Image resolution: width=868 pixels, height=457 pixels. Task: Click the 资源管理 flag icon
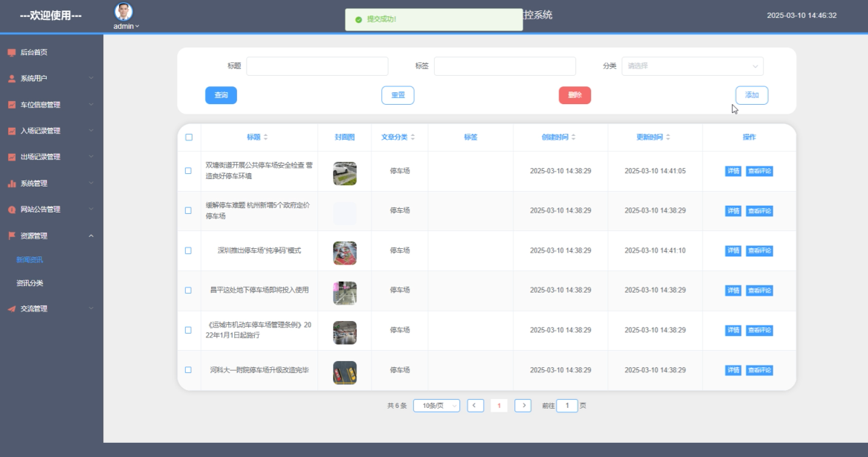(x=12, y=236)
